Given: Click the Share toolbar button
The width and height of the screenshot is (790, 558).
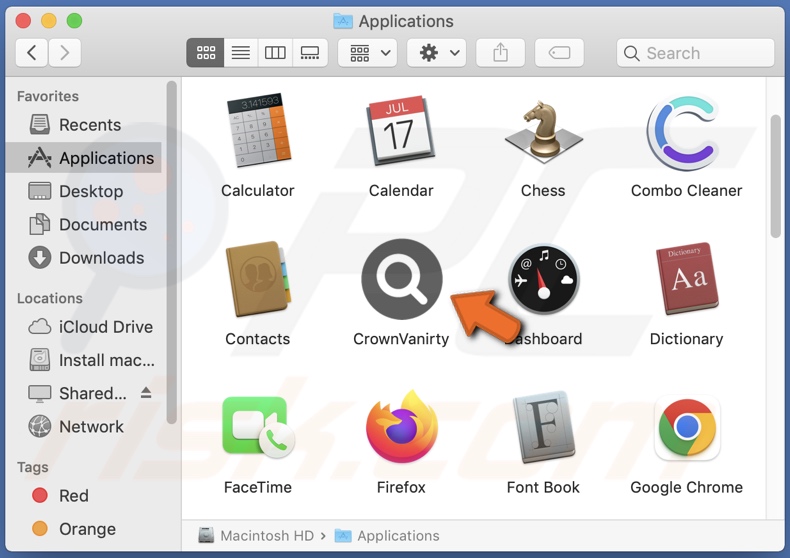Looking at the screenshot, I should [500, 52].
